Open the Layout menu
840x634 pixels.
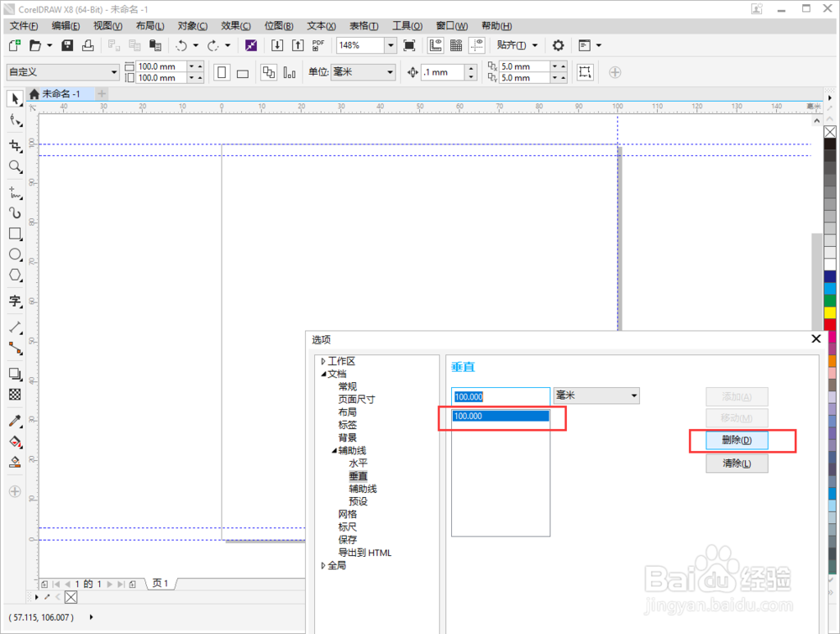(x=150, y=26)
